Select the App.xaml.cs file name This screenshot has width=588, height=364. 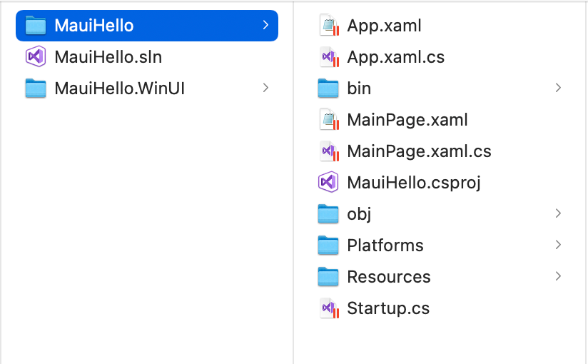point(395,57)
